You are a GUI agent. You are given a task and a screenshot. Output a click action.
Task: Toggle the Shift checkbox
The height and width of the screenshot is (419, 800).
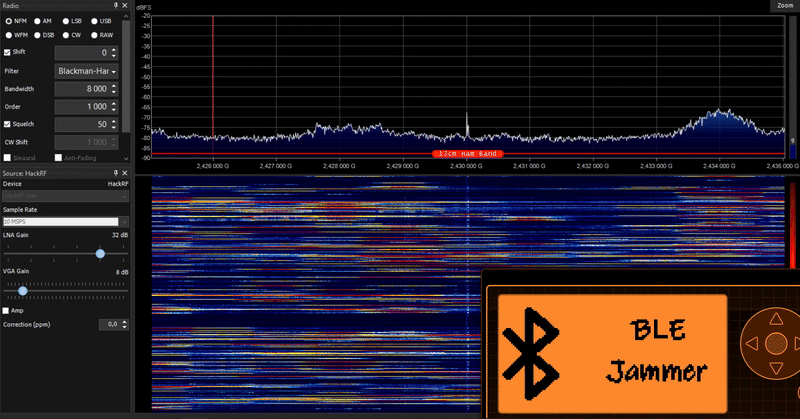coord(7,52)
